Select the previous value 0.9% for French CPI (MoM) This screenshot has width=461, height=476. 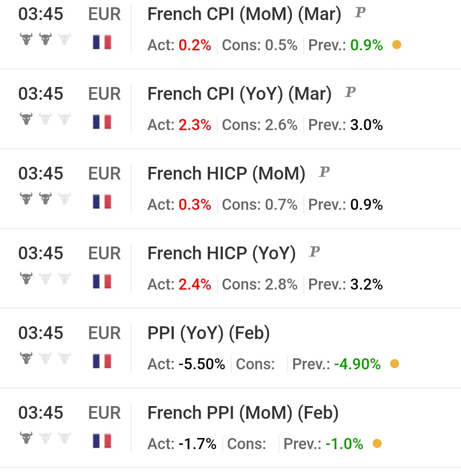367,45
